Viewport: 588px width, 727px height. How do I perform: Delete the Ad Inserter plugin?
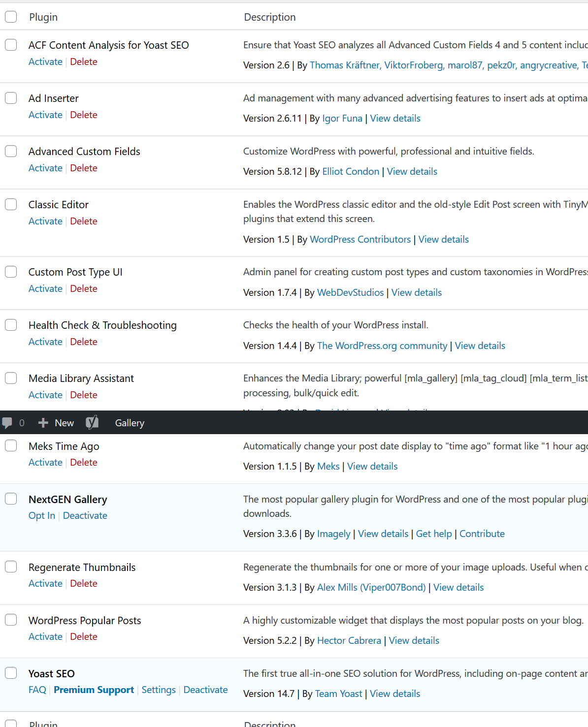(84, 115)
